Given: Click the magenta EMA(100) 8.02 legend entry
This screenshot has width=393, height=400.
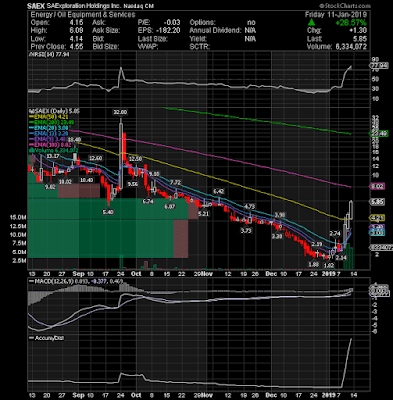Looking at the screenshot, I should point(50,145).
